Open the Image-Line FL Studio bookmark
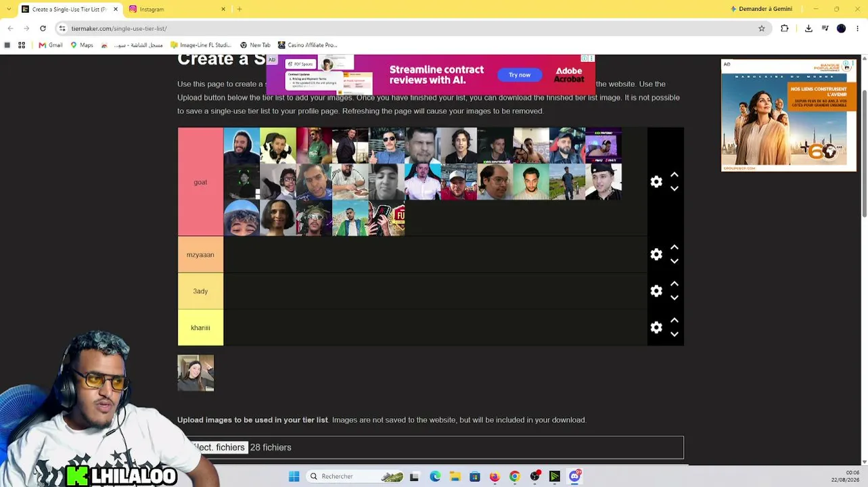The width and height of the screenshot is (868, 487). pos(201,45)
